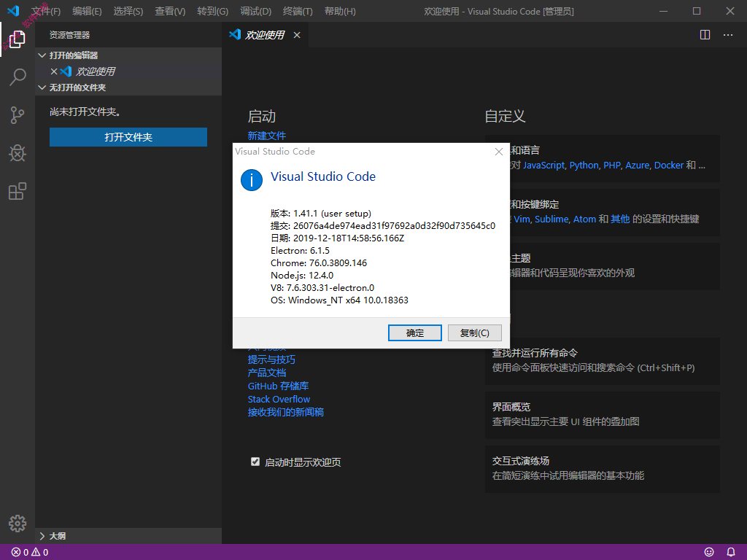This screenshot has height=560, width=747.
Task: Close the About dialog with X
Action: (499, 152)
